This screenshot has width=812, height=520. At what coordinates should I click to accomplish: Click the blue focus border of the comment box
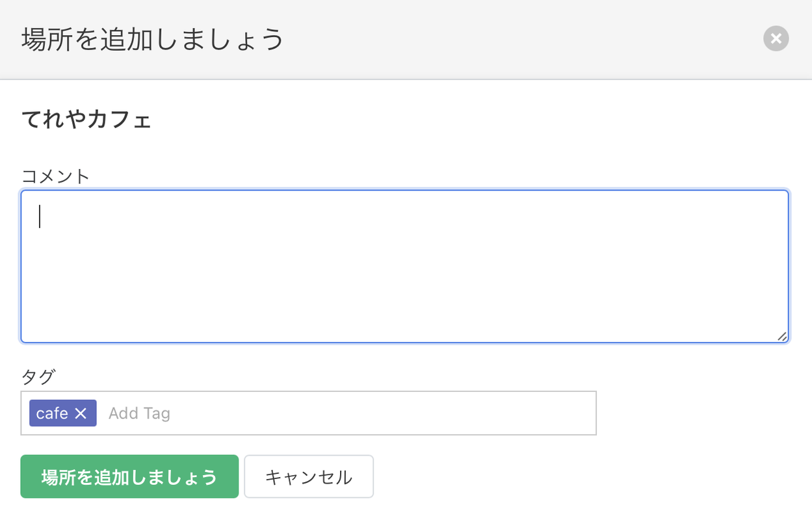pos(404,190)
